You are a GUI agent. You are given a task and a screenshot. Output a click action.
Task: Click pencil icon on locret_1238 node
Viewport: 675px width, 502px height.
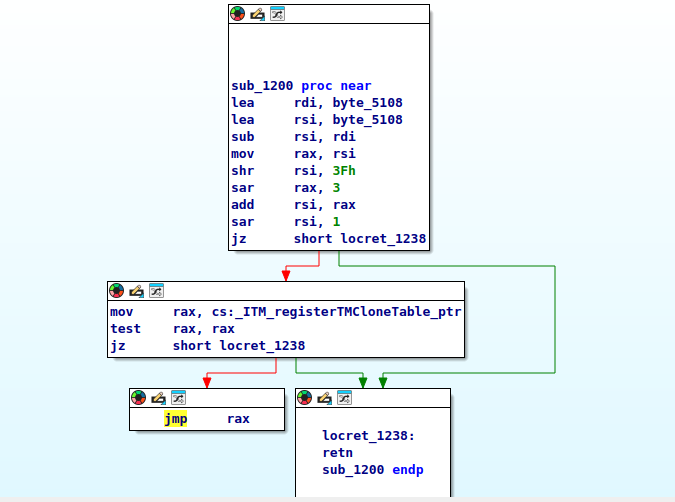click(x=325, y=398)
